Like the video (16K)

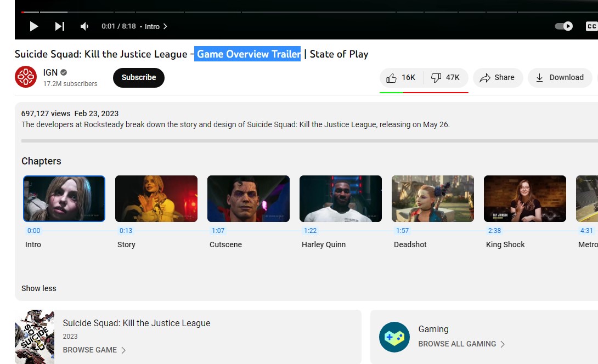tap(401, 78)
